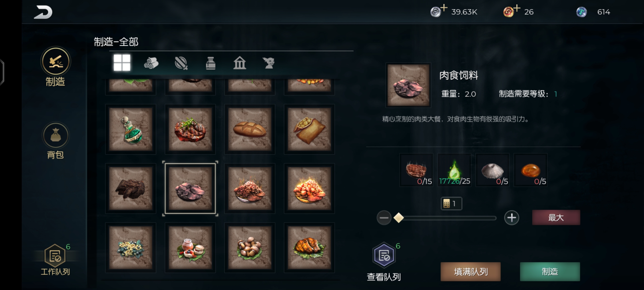Click the 最大 max quantity button
Image resolution: width=644 pixels, height=290 pixels.
tap(556, 218)
